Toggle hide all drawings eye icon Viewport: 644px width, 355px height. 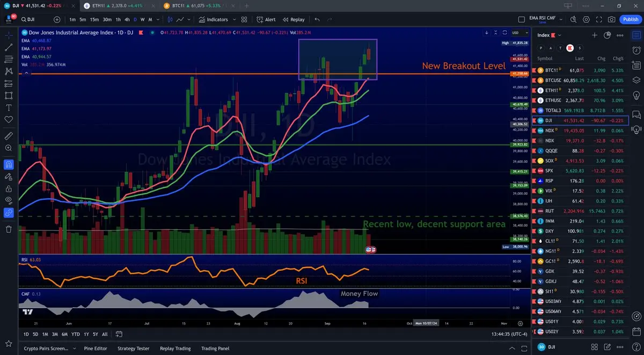click(9, 200)
